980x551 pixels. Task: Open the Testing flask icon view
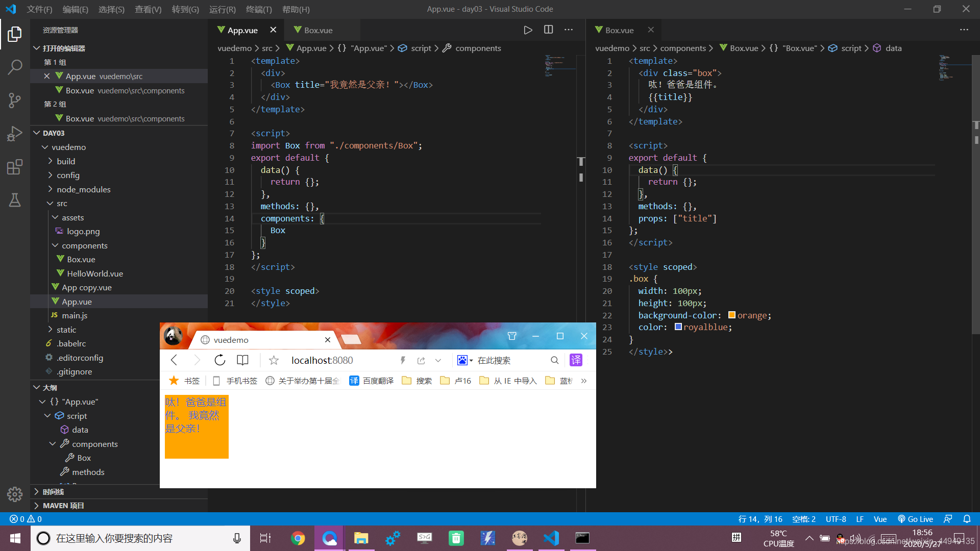tap(15, 200)
